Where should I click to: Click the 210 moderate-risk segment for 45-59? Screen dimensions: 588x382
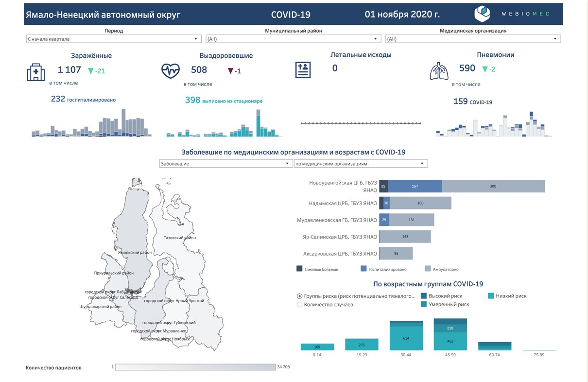point(450,329)
